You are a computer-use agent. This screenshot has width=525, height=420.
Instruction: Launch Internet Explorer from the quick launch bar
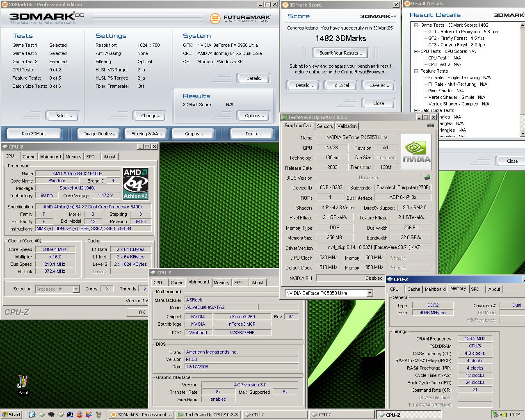point(32,415)
